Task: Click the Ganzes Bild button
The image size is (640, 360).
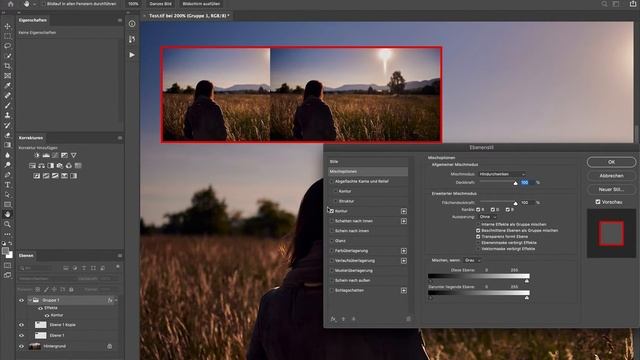Action: (x=160, y=4)
